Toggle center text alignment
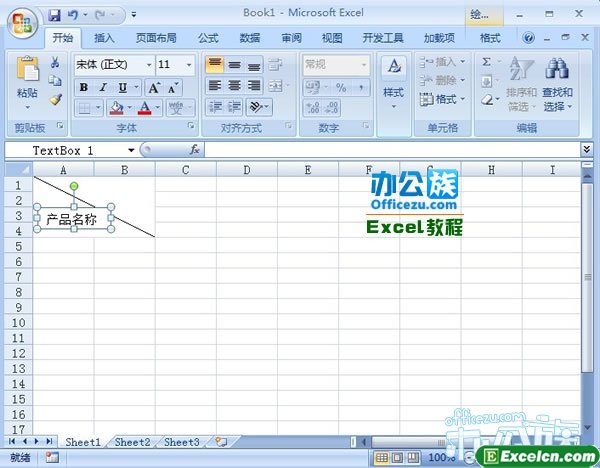Screen dimensions: 600x468 pyautogui.click(x=234, y=85)
